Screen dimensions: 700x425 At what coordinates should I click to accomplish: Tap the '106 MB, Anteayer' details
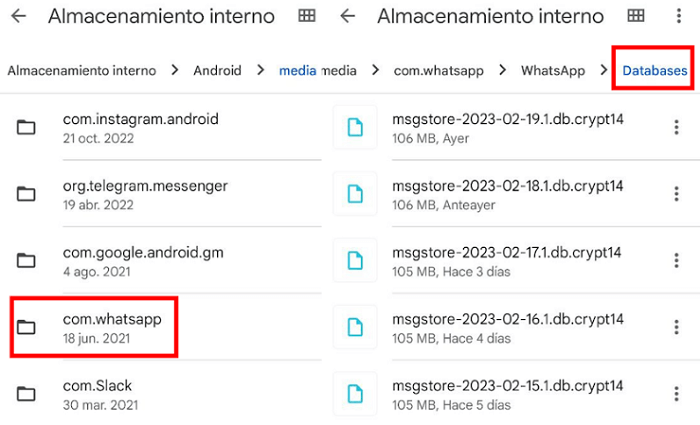(444, 205)
